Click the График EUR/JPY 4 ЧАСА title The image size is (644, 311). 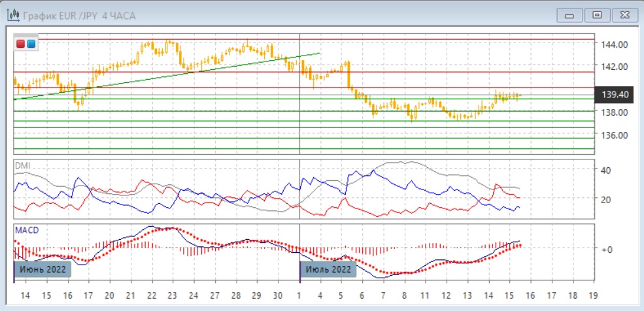coord(78,16)
